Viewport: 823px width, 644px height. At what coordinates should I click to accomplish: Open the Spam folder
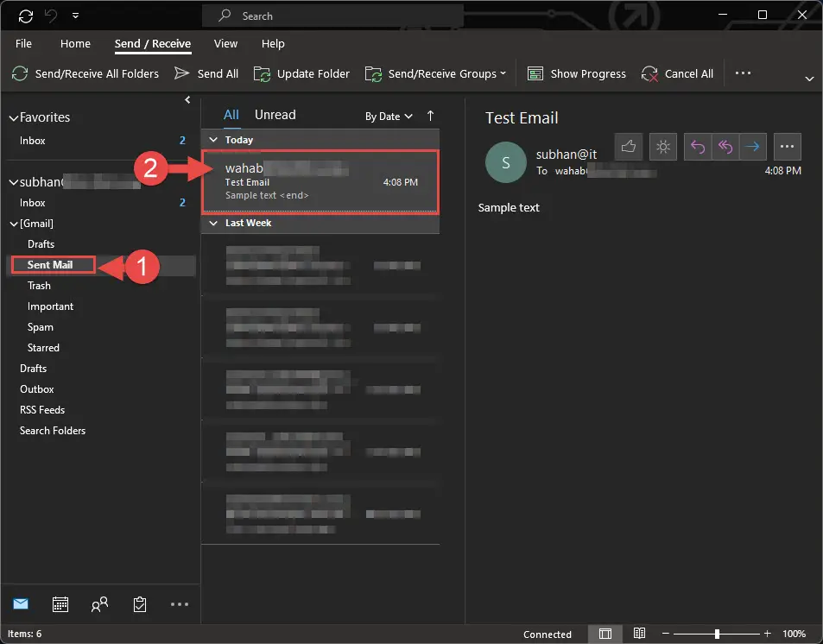(41, 327)
